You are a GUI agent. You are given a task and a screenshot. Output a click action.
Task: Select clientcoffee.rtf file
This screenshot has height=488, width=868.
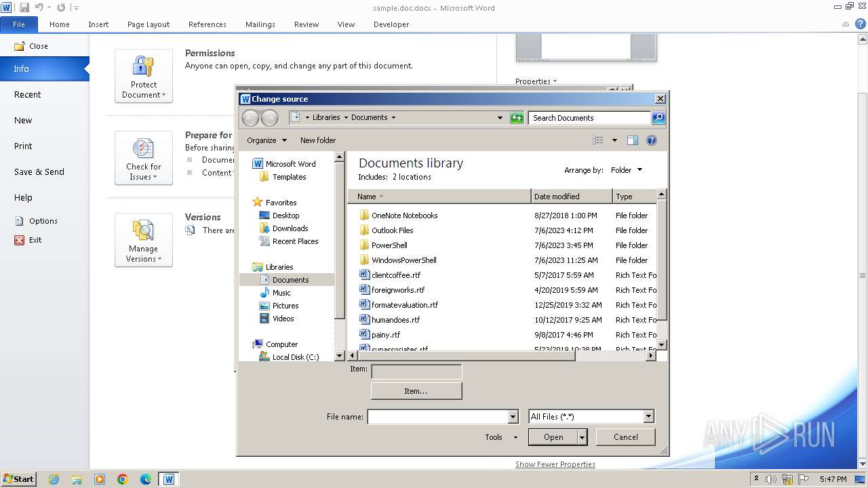pos(396,275)
